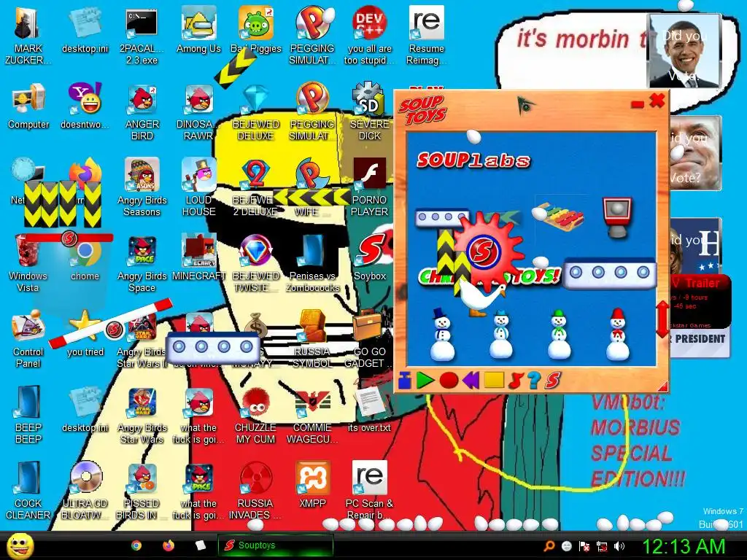Open the Control Panel desktop icon
The image size is (747, 560).
click(x=28, y=339)
